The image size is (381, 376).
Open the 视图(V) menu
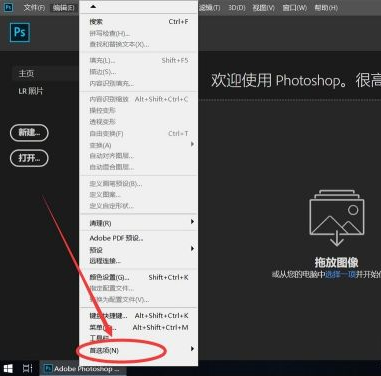coord(263,7)
